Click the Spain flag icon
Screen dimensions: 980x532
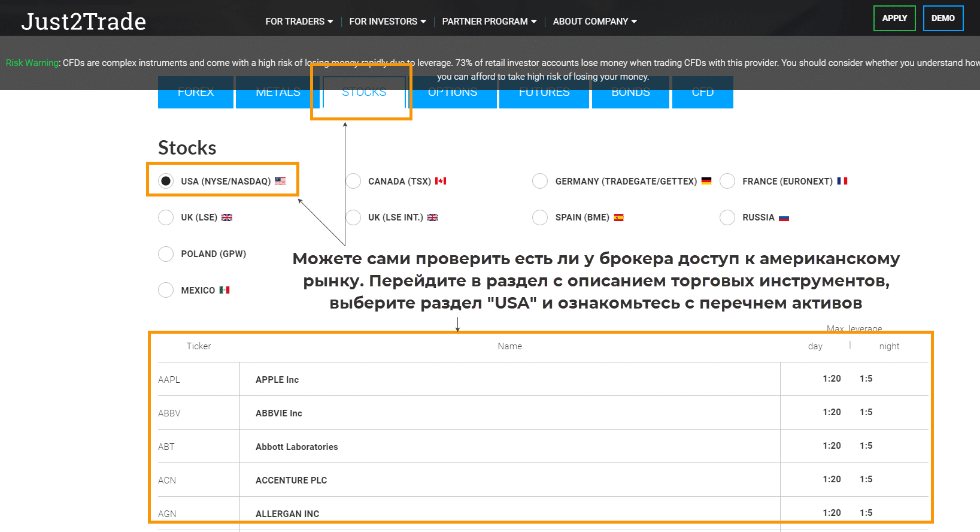618,217
